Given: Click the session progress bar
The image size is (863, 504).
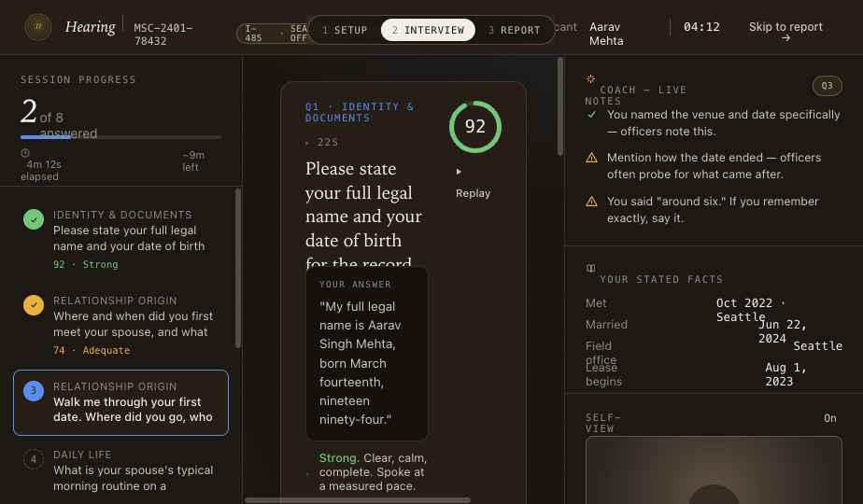Looking at the screenshot, I should (120, 137).
